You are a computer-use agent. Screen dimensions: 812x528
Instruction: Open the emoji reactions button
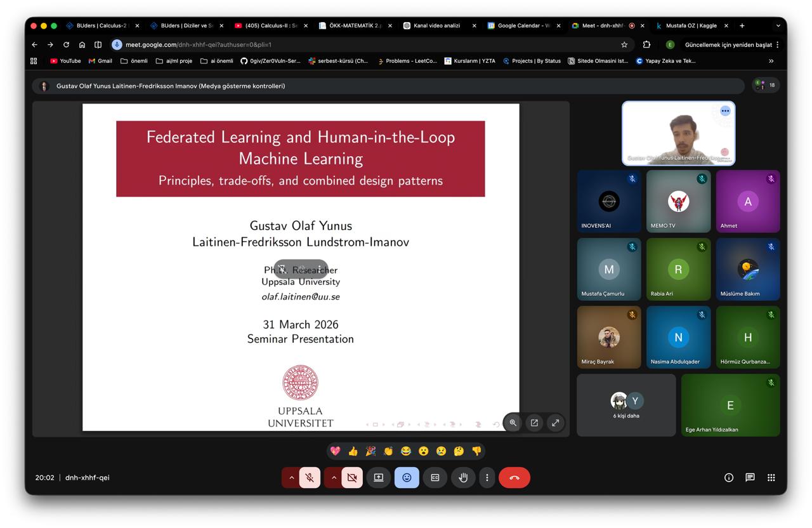tap(407, 477)
